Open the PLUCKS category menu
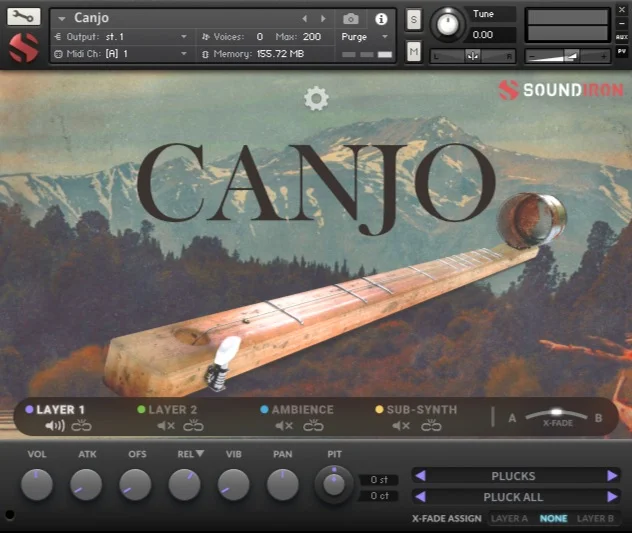This screenshot has height=533, width=632. (x=513, y=476)
